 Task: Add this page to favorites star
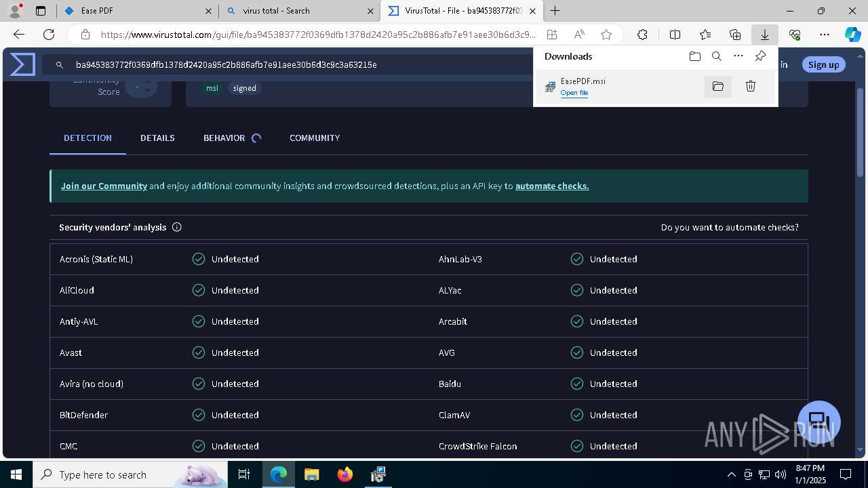coord(606,35)
